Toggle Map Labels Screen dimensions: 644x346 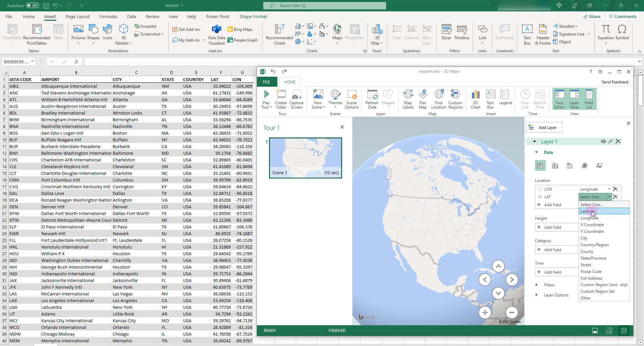point(408,99)
